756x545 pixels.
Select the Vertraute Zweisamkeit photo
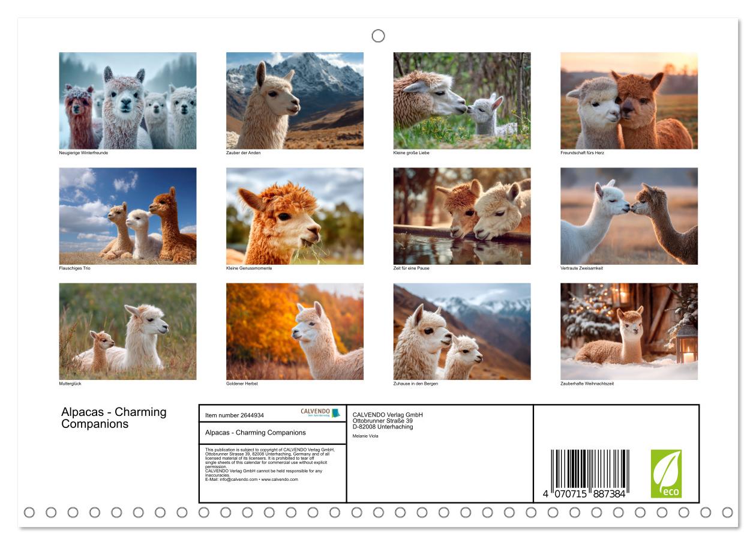(x=629, y=216)
